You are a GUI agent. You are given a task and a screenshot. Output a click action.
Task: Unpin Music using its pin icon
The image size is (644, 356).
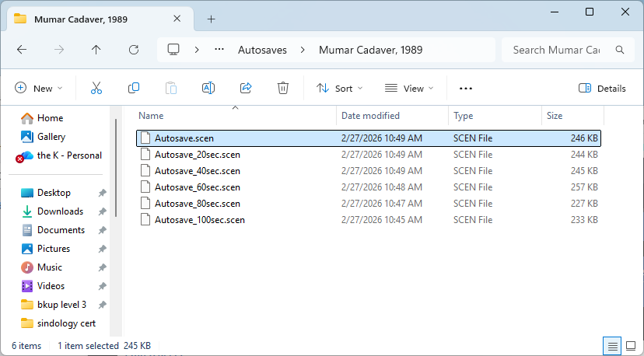click(102, 267)
